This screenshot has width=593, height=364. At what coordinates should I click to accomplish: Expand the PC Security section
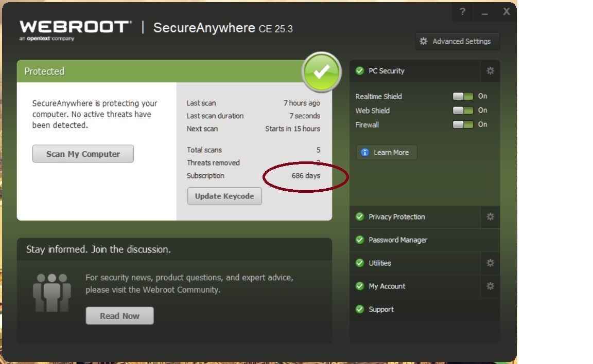click(415, 71)
